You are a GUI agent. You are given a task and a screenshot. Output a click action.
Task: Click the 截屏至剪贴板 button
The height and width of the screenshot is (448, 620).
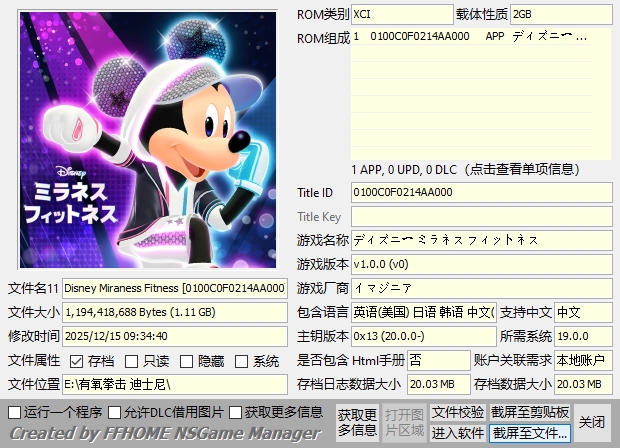pyautogui.click(x=530, y=412)
